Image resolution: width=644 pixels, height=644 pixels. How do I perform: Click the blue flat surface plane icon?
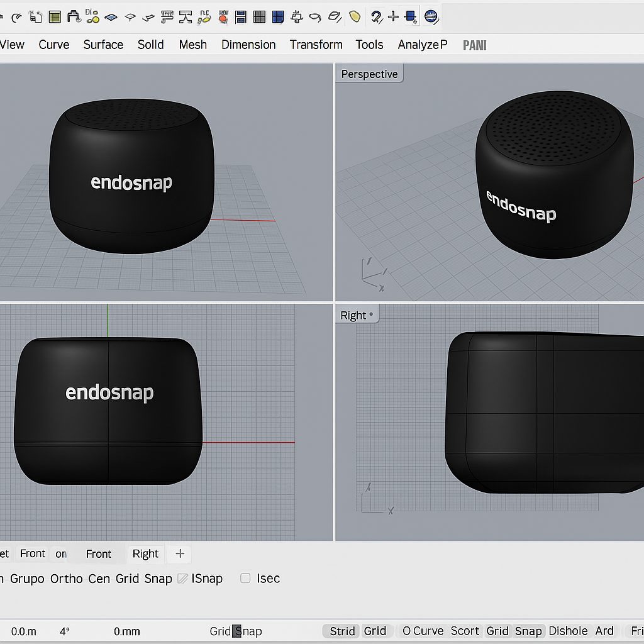111,17
